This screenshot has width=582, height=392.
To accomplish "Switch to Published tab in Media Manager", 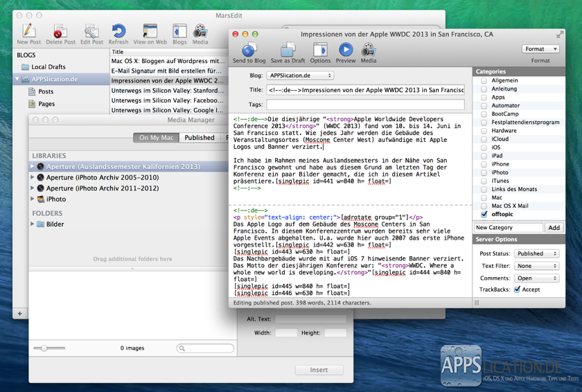I will pyautogui.click(x=200, y=138).
